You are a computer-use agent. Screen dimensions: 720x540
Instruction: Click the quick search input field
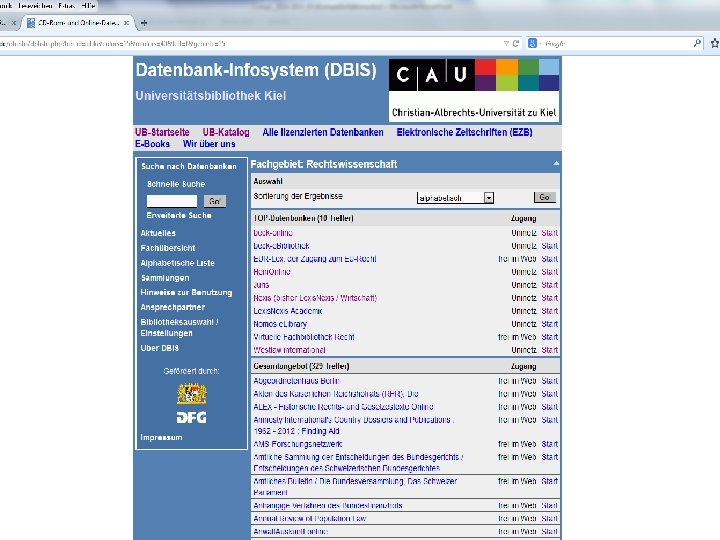pyautogui.click(x=172, y=201)
